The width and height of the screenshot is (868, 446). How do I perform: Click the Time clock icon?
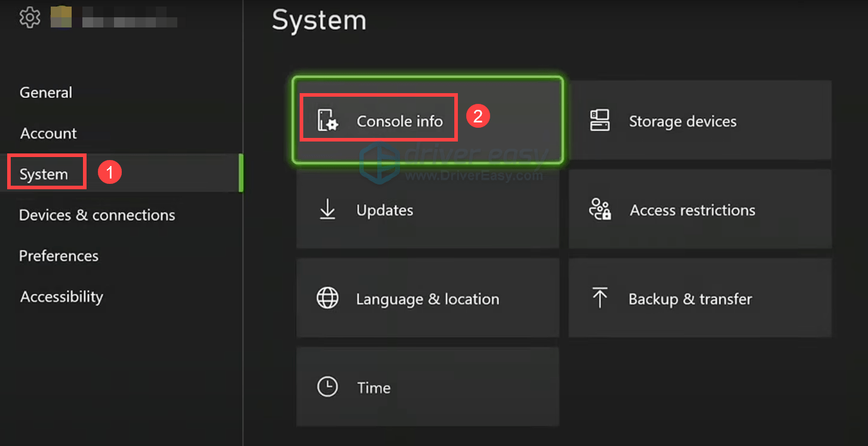click(x=327, y=387)
